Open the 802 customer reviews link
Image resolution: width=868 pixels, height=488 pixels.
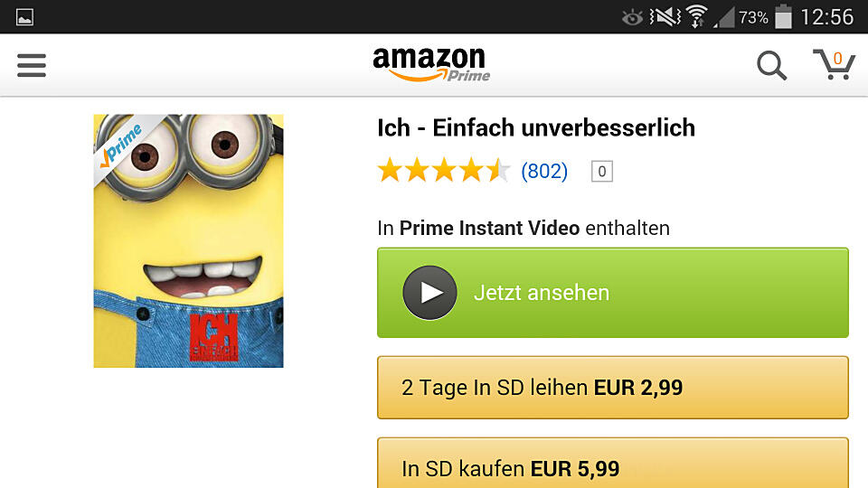pyautogui.click(x=544, y=171)
